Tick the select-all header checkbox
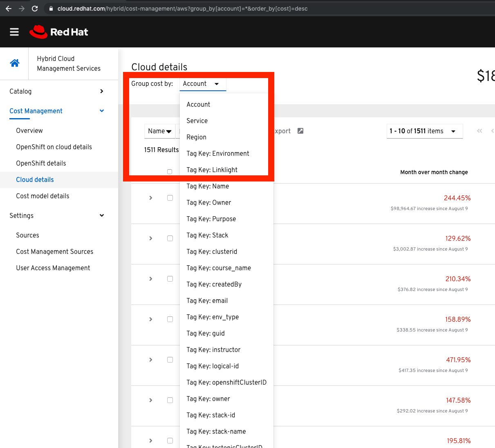This screenshot has width=495, height=448. (x=170, y=172)
